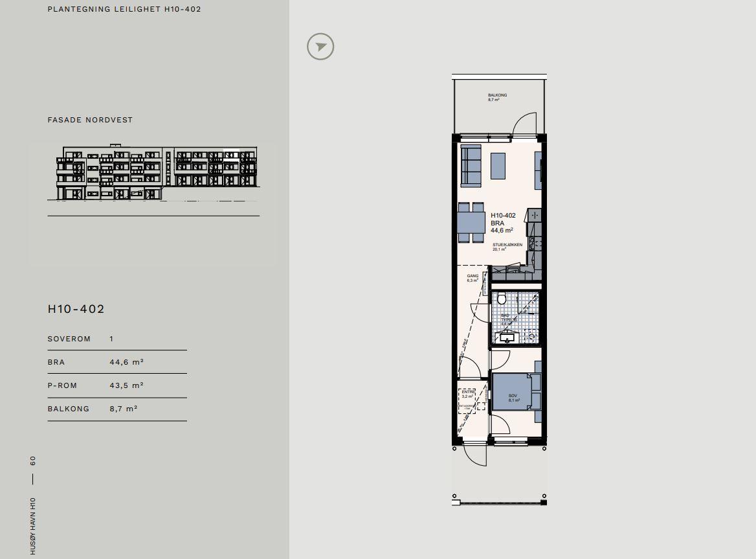Click the north arrow compass icon
The height and width of the screenshot is (559, 756).
click(x=320, y=47)
